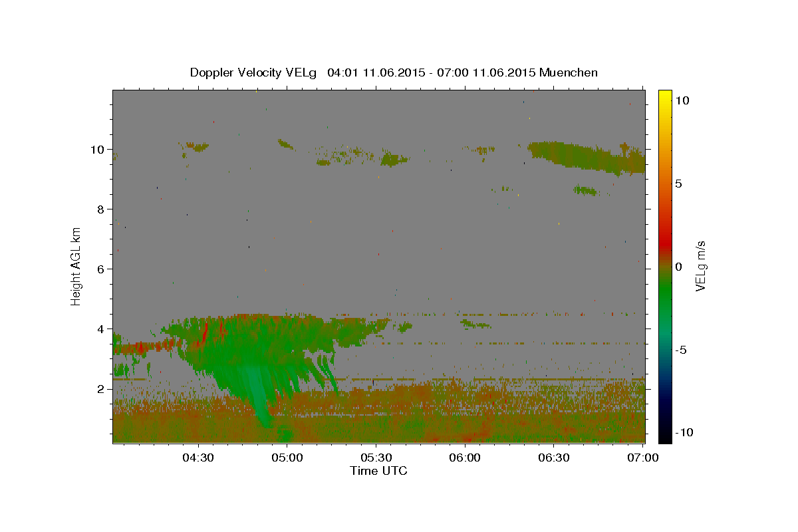Click the colorbar value 5 above zero
Image resolution: width=798 pixels, height=532 pixels.
[678, 183]
